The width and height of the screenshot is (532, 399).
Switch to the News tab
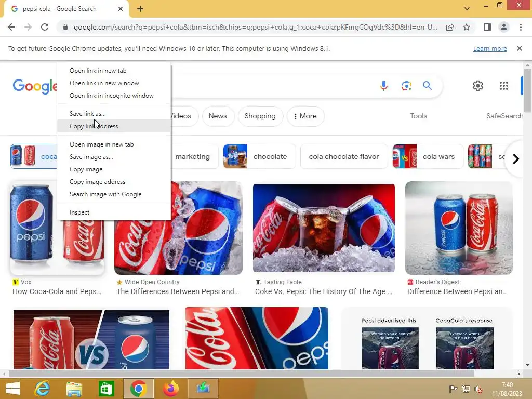[x=218, y=116]
